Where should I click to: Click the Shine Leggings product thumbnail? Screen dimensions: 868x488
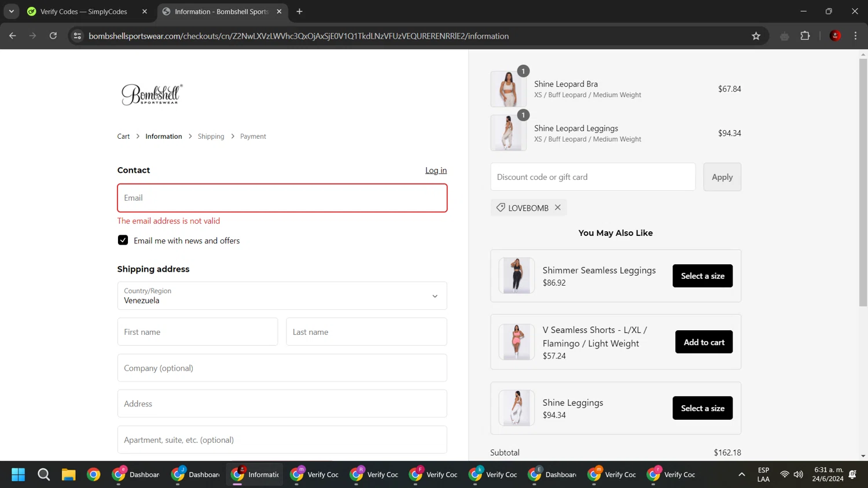[516, 408]
